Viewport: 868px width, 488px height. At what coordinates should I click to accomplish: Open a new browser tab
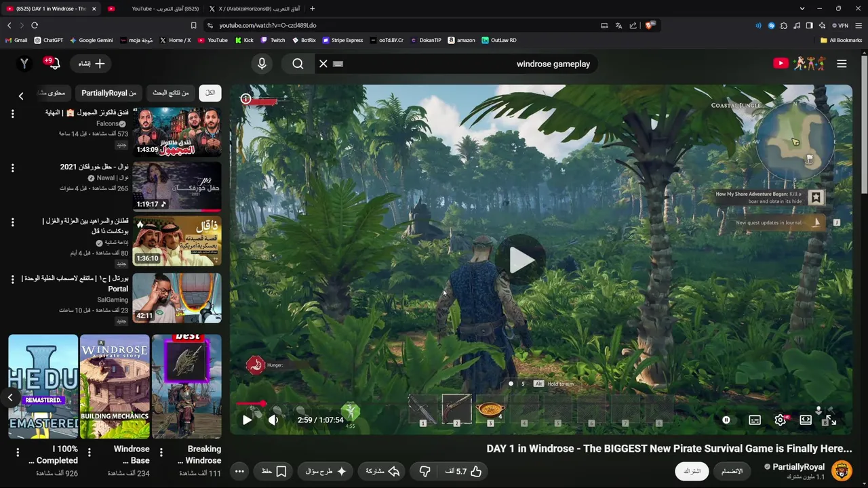pos(312,8)
